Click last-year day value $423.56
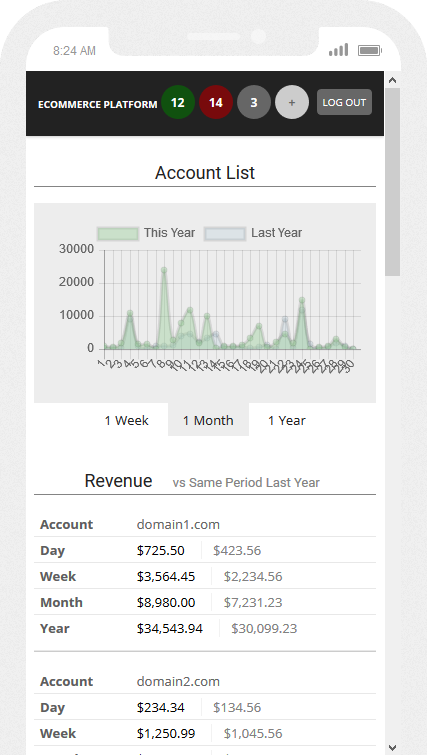Image resolution: width=427 pixels, height=755 pixels. [237, 550]
